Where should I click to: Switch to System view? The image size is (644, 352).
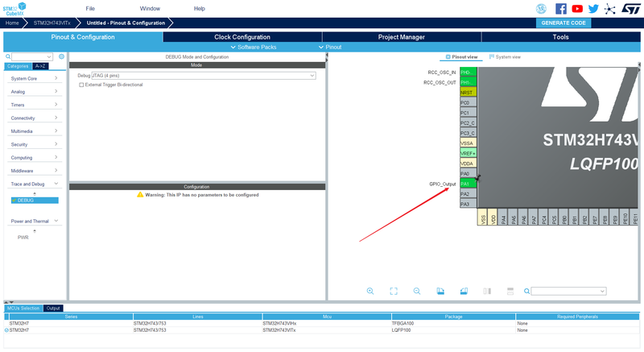505,57
